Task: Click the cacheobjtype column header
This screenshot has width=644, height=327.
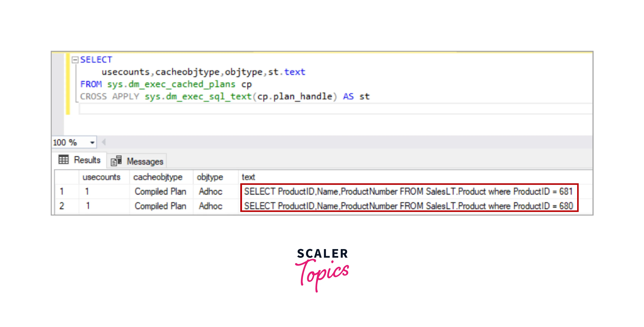Action: coord(158,177)
